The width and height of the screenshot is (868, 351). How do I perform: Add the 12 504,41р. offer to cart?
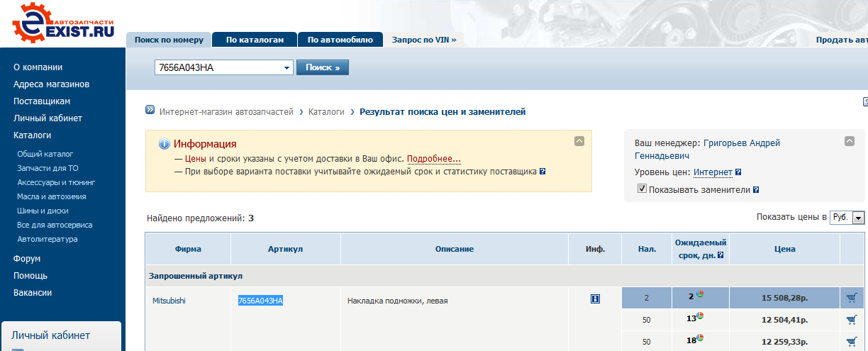click(x=852, y=320)
